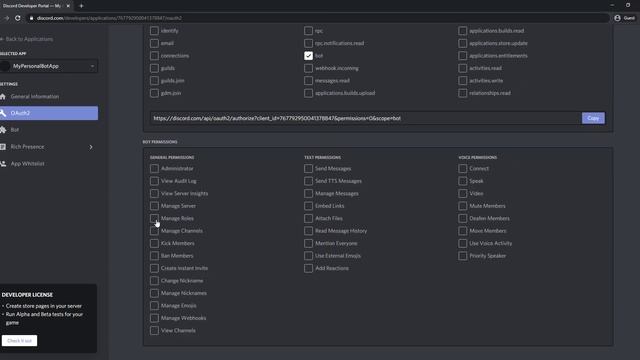Check the Speak voice permission

(462, 181)
